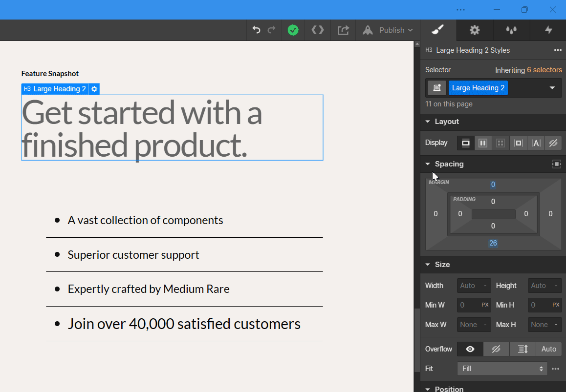Set display to Flex
This screenshot has width=566, height=392.
[483, 143]
